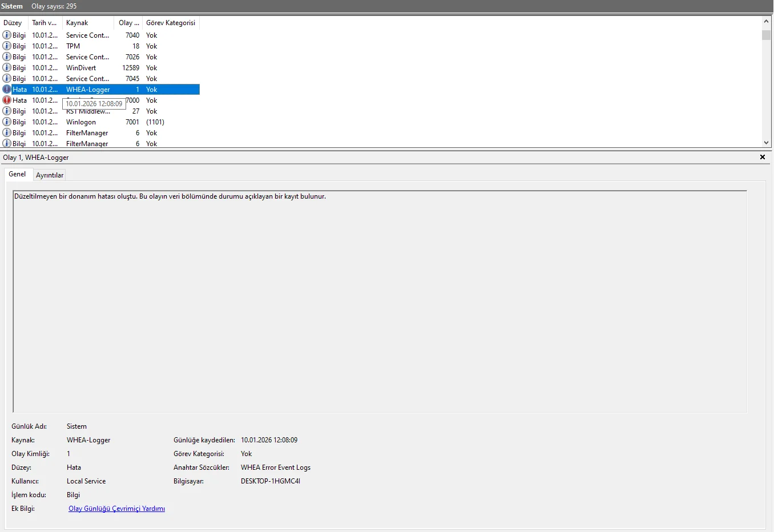Click the Hata level text in event 7000 row

click(20, 100)
